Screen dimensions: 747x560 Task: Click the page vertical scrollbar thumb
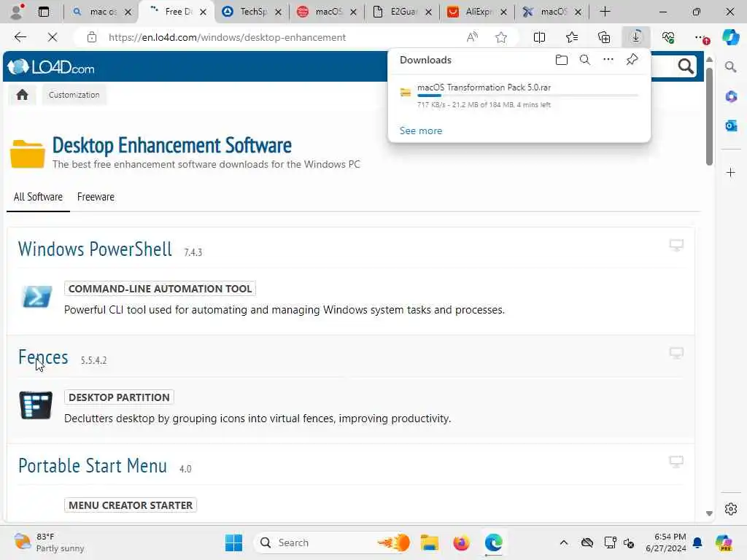click(709, 117)
